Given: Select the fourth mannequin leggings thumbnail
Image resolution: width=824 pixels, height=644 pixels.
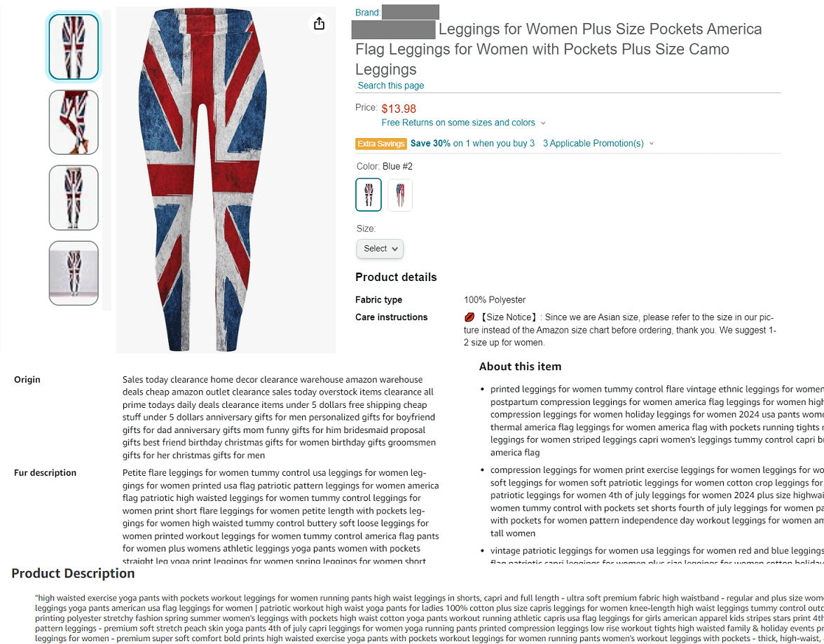Looking at the screenshot, I should pos(74,273).
